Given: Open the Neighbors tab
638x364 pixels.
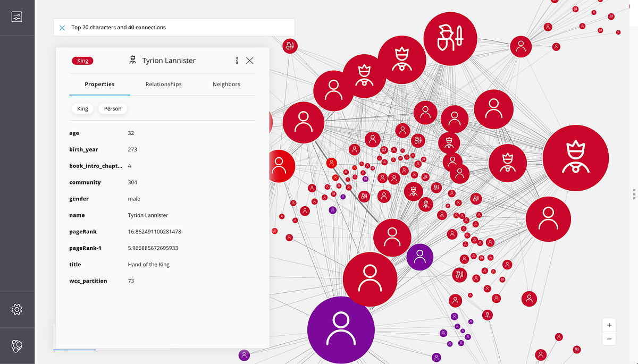Looking at the screenshot, I should pos(226,84).
